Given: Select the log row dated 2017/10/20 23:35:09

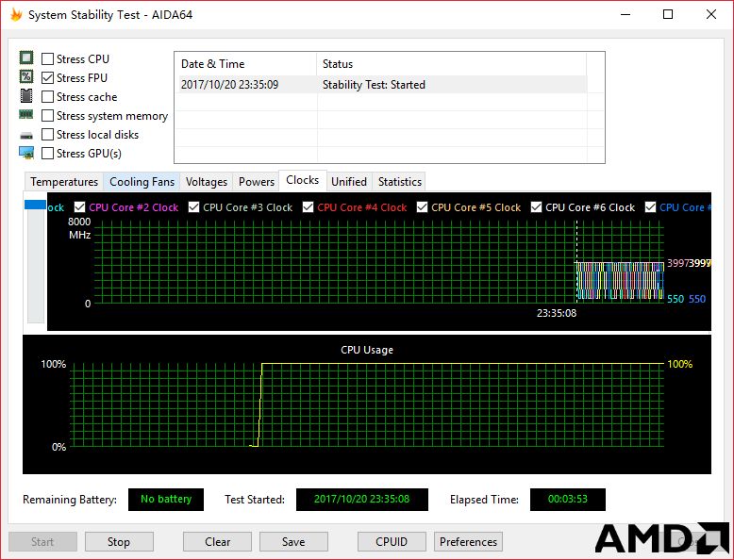Looking at the screenshot, I should coord(381,84).
